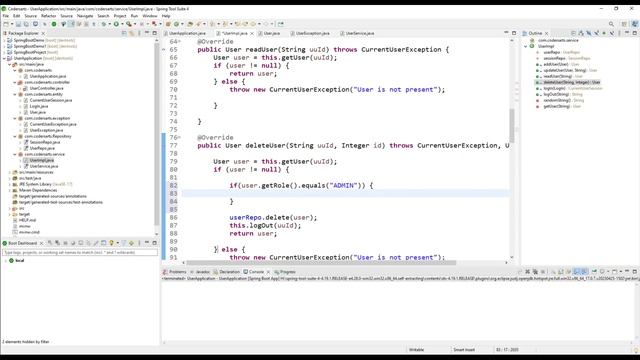Collapse the UserApplication project
The image size is (640, 360).
tap(4, 58)
